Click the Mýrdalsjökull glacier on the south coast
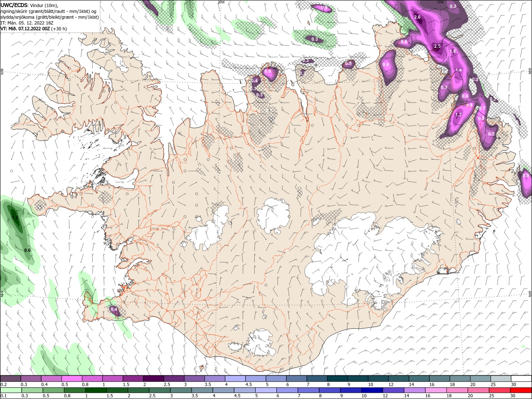The image size is (532, 399). 260,344
